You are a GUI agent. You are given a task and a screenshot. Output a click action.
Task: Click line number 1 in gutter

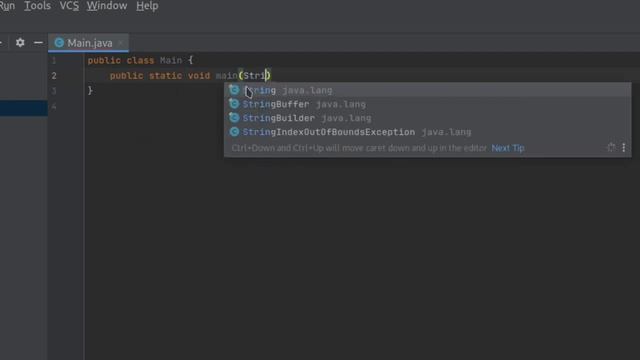[x=53, y=60]
